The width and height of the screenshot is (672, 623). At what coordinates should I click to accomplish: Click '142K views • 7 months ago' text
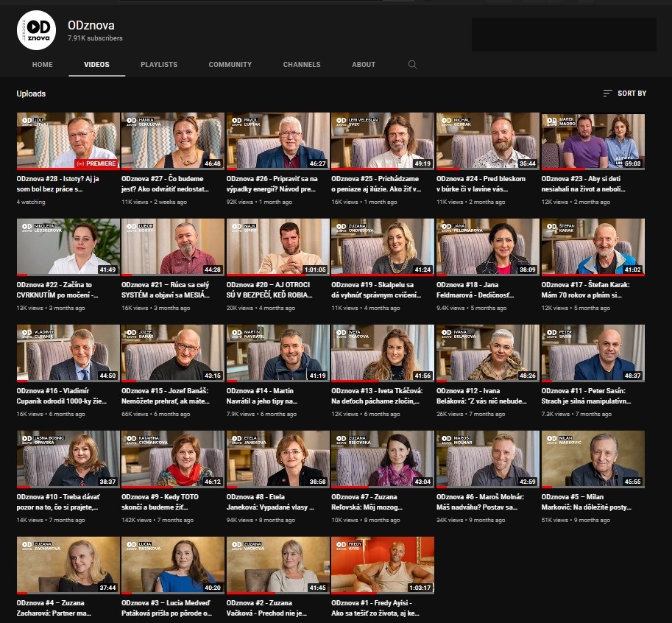point(158,520)
